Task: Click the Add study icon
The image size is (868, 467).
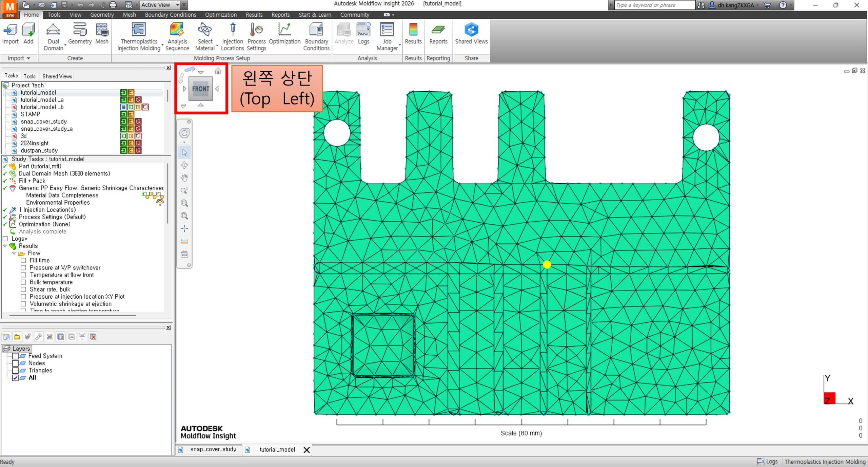Action: click(28, 30)
